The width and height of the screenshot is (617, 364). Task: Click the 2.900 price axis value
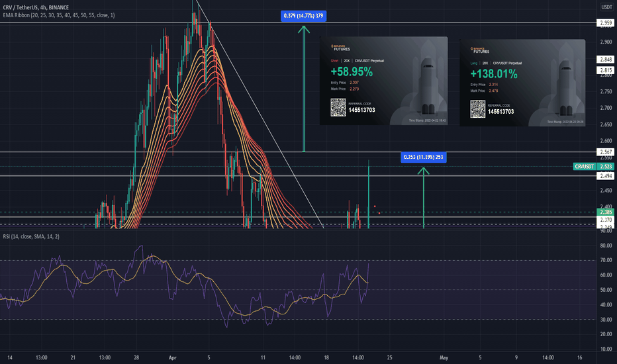click(606, 42)
